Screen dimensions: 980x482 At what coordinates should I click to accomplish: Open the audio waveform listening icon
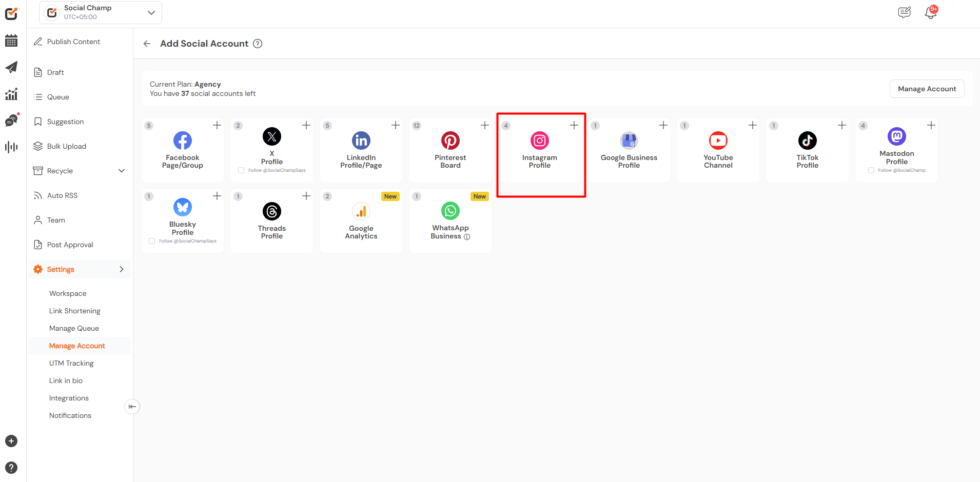tap(11, 147)
